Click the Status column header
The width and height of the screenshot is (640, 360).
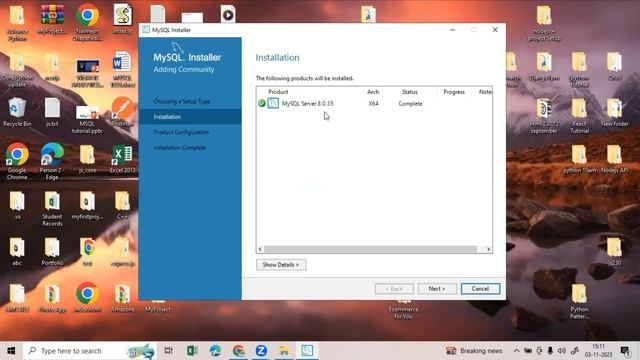(x=409, y=92)
